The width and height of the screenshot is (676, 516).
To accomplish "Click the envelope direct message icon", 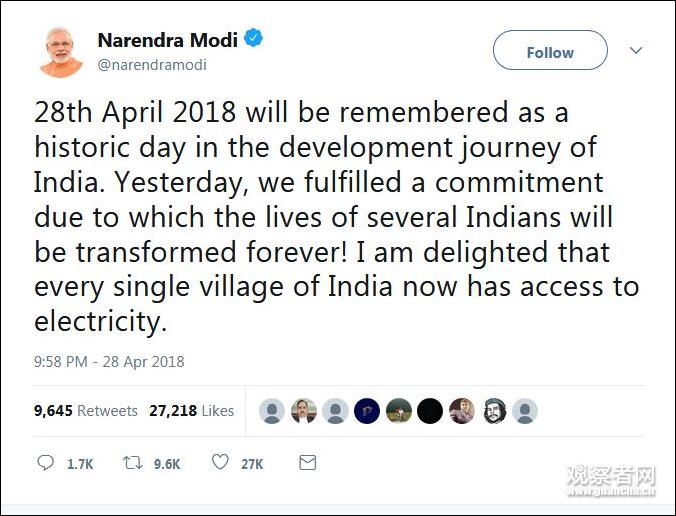I will [x=308, y=463].
